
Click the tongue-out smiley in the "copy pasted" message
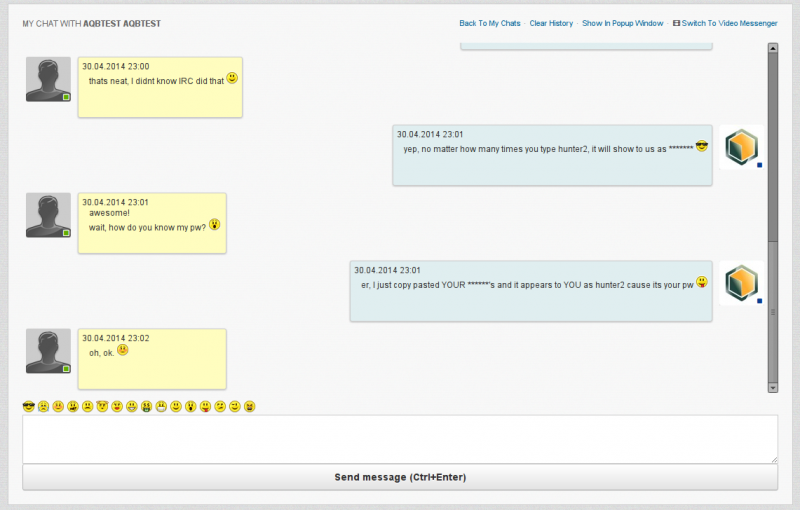tap(702, 282)
